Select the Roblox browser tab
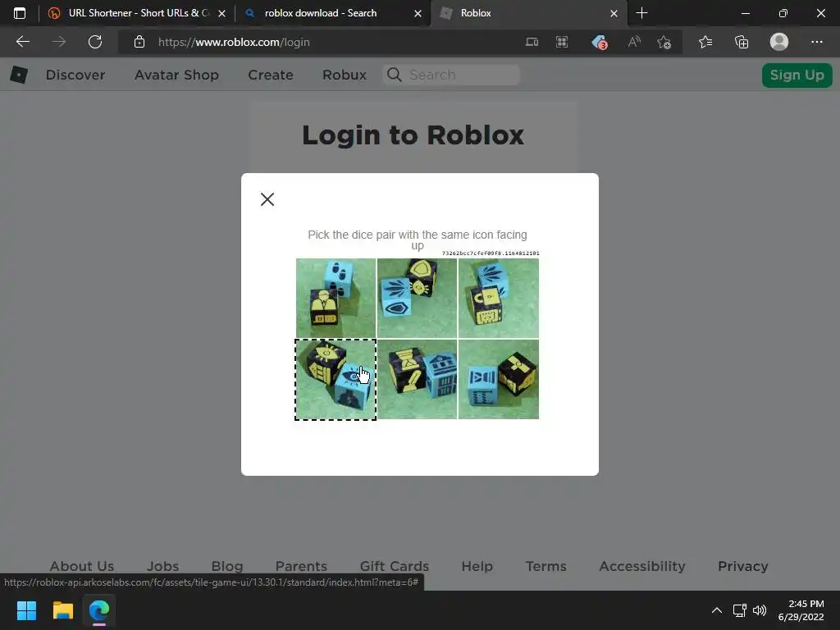Viewport: 840px width, 630px height. point(529,13)
